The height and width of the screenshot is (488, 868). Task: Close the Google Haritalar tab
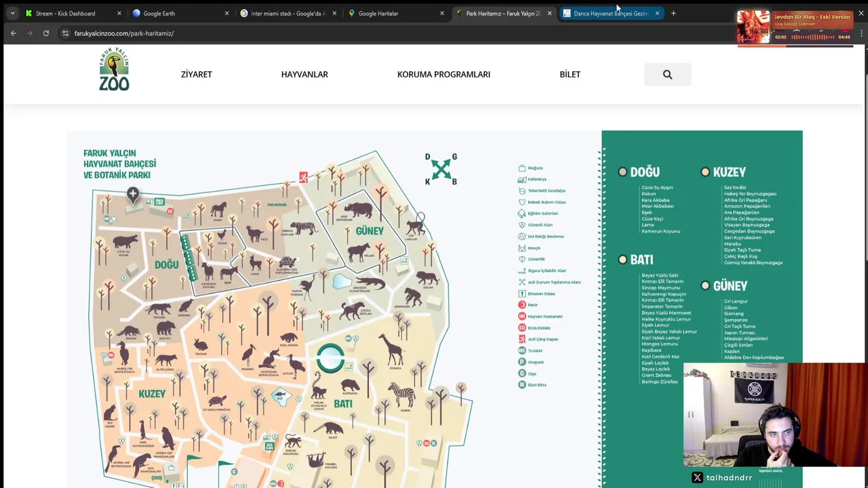(442, 13)
